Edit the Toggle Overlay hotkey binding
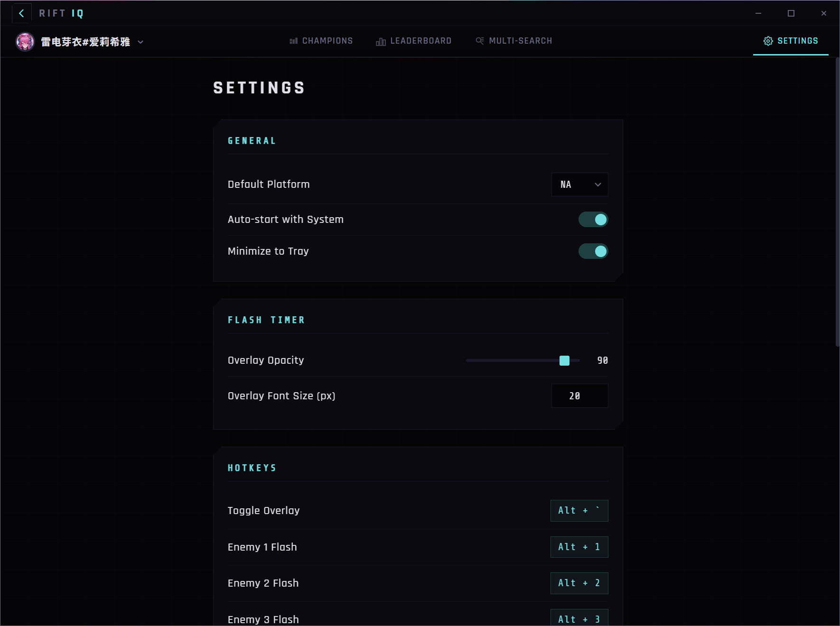Viewport: 840px width, 626px height. coord(579,511)
